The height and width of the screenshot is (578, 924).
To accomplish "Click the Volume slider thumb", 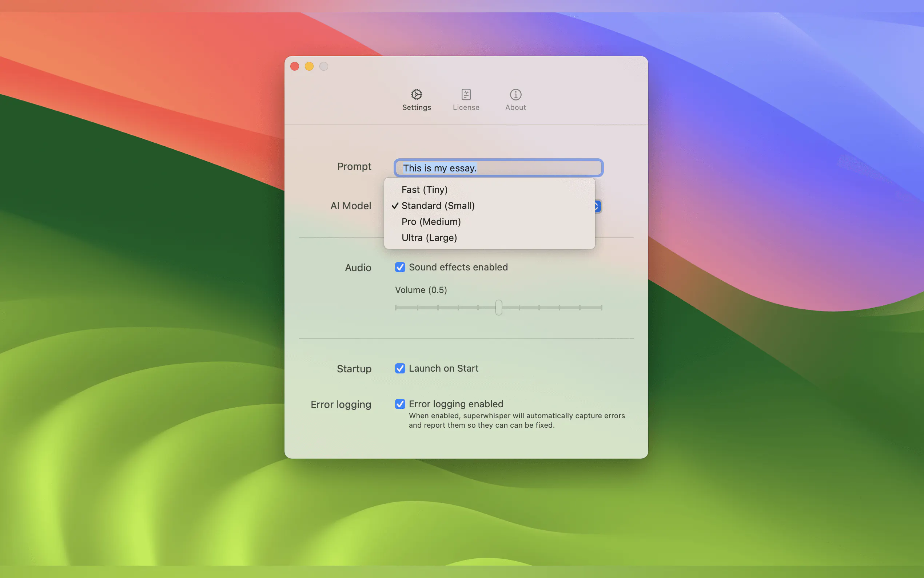I will 498,307.
